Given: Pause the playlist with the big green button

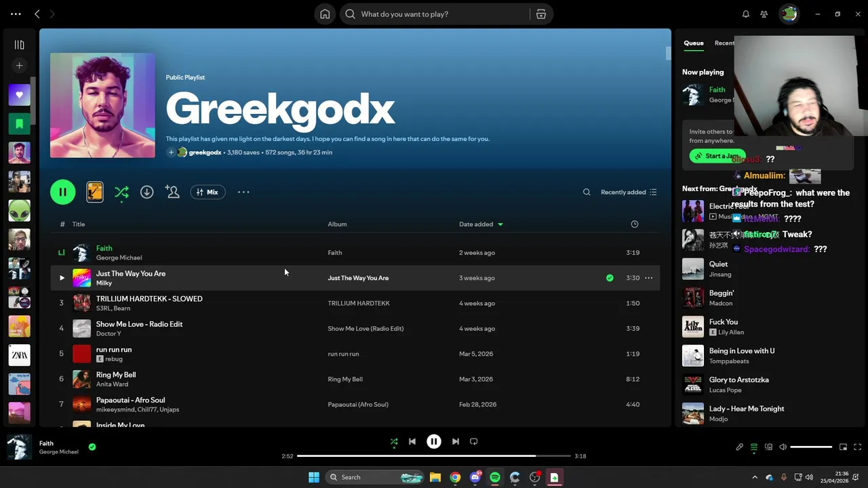Looking at the screenshot, I should pyautogui.click(x=62, y=192).
